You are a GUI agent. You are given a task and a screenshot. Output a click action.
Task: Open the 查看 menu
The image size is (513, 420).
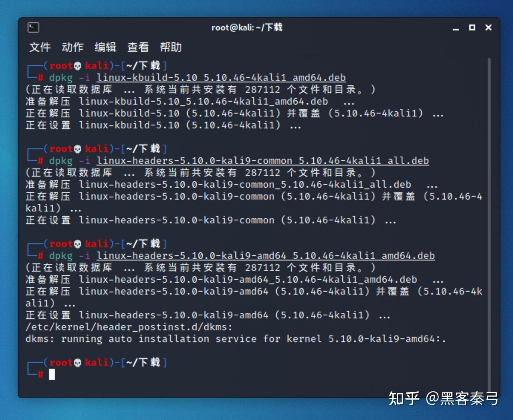(x=137, y=47)
